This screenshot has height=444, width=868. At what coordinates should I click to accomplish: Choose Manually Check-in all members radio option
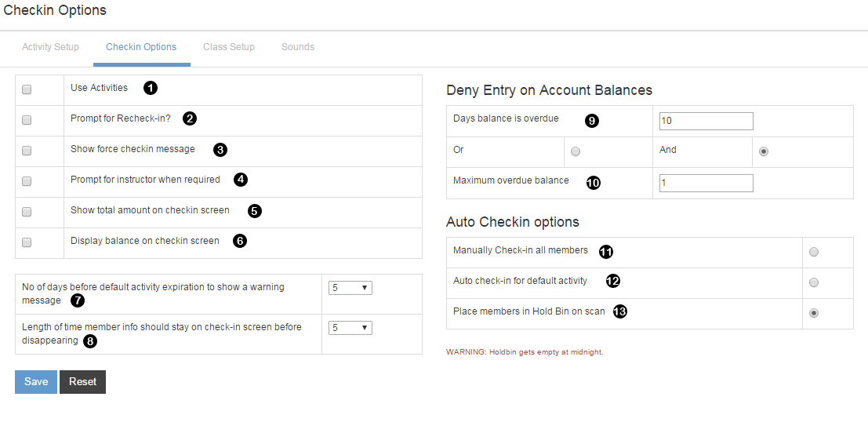point(814,252)
